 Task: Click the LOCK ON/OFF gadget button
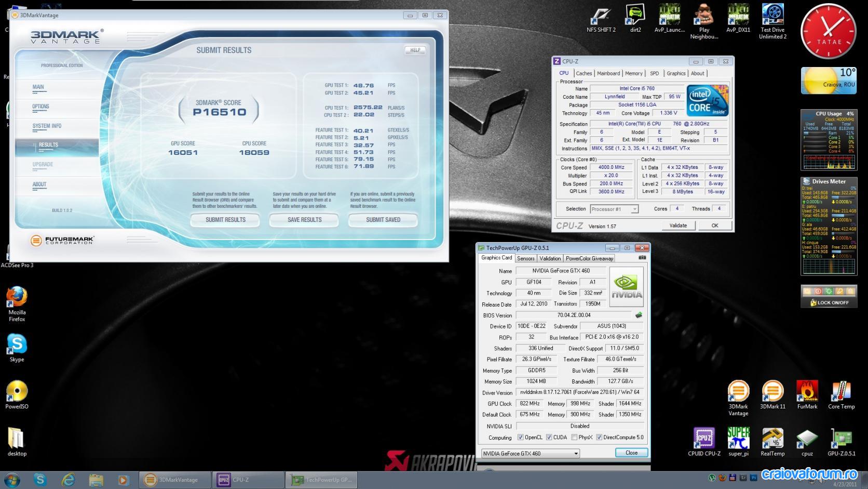(x=829, y=302)
